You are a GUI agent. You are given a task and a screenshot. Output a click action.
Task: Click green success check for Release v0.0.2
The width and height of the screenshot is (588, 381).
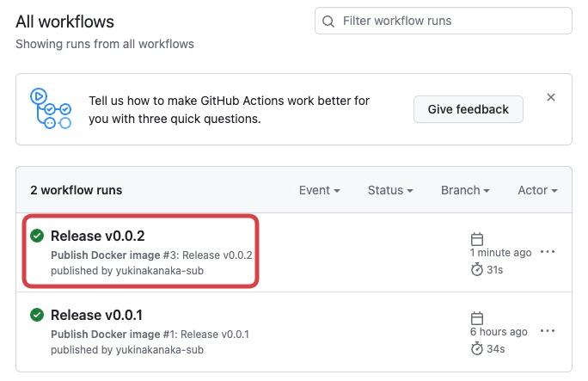tap(37, 236)
